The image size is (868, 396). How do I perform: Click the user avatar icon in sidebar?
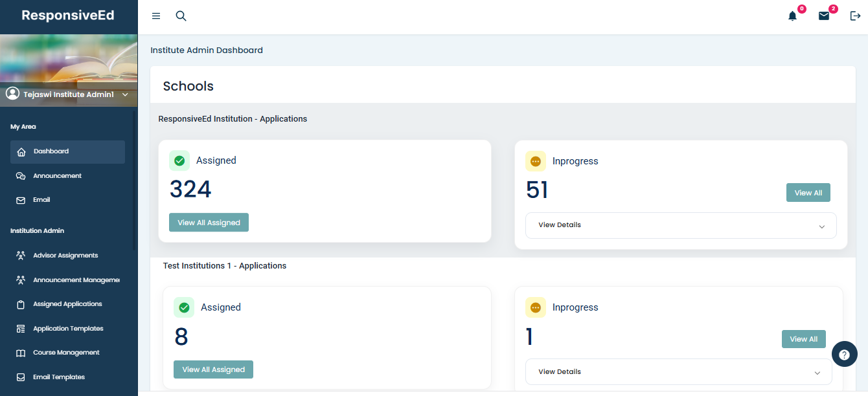pyautogui.click(x=12, y=94)
